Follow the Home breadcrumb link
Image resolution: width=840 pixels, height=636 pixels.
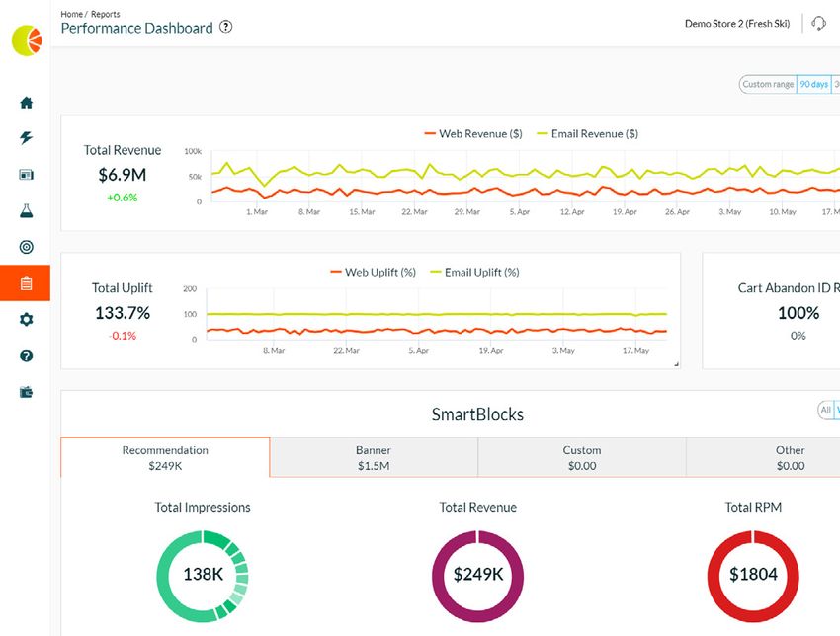[x=72, y=14]
